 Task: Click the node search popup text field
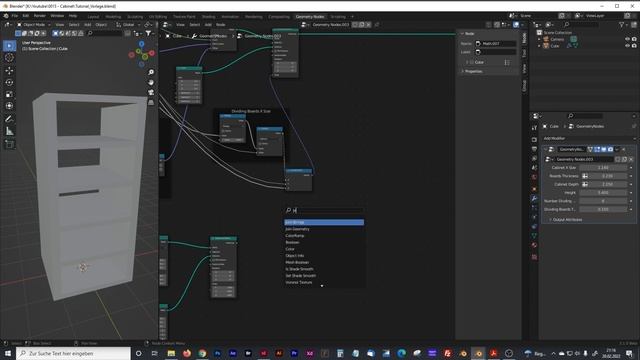tap(324, 211)
